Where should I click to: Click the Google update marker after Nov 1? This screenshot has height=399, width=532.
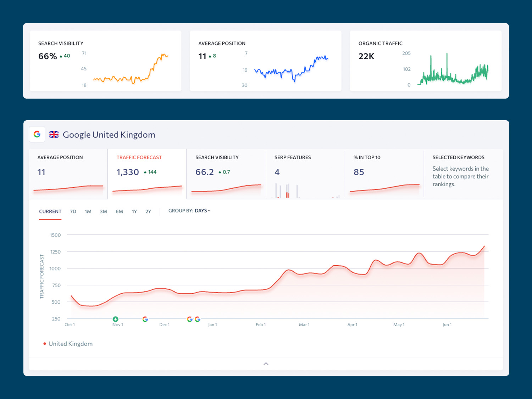[145, 319]
